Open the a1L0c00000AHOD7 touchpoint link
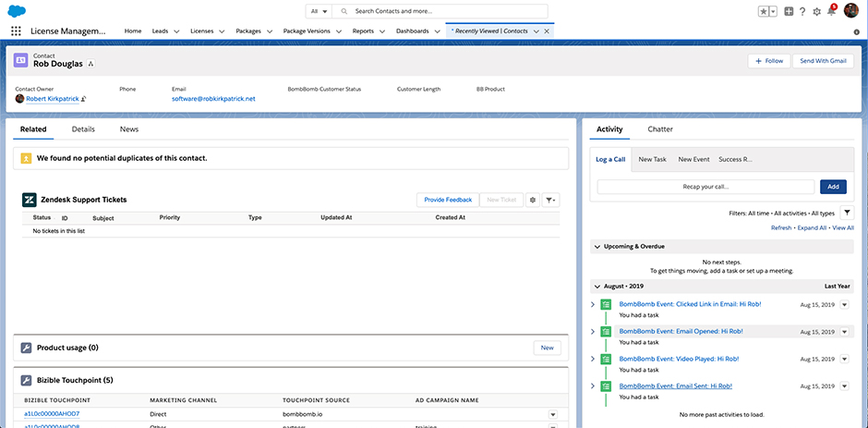The width and height of the screenshot is (868, 428). pyautogui.click(x=52, y=414)
